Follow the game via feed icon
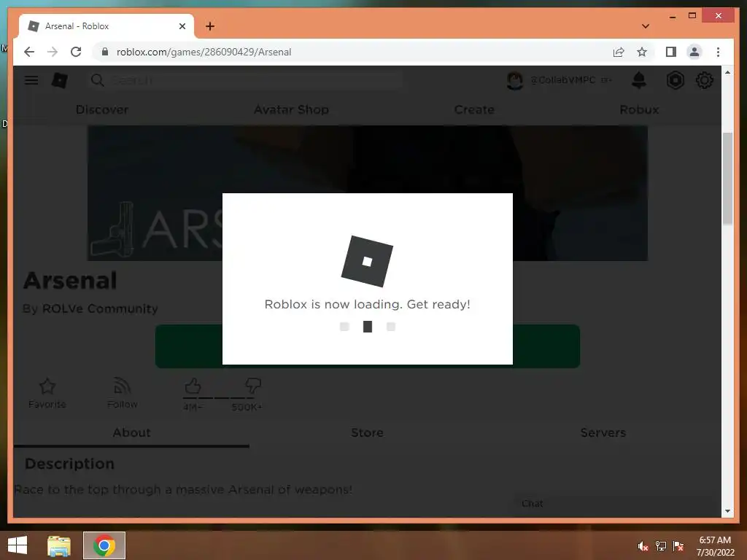 coord(123,386)
